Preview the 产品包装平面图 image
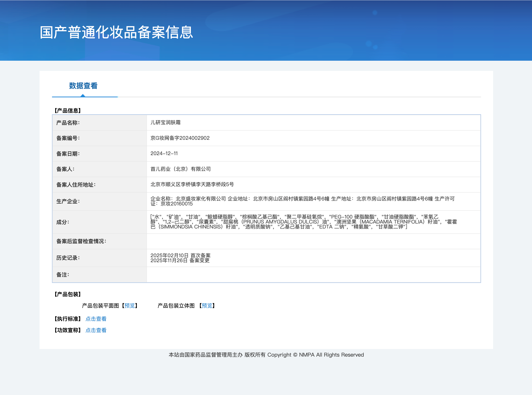Image resolution: width=532 pixels, height=395 pixels. pyautogui.click(x=130, y=306)
